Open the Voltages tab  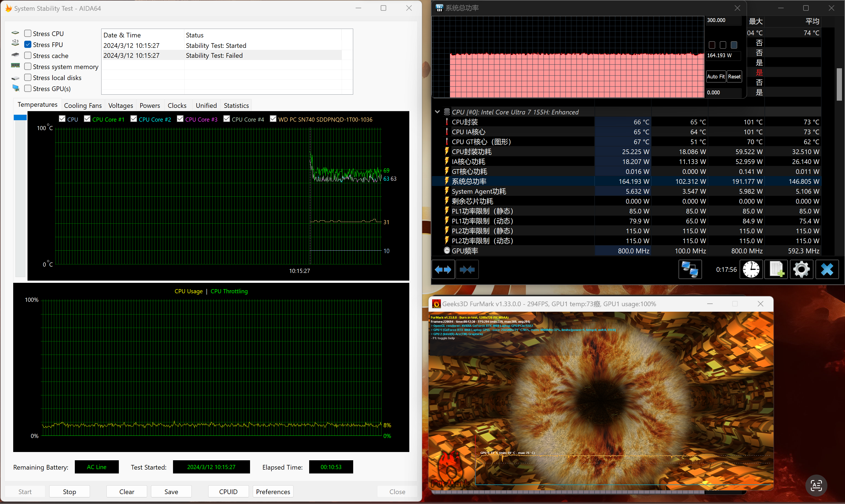(x=120, y=106)
